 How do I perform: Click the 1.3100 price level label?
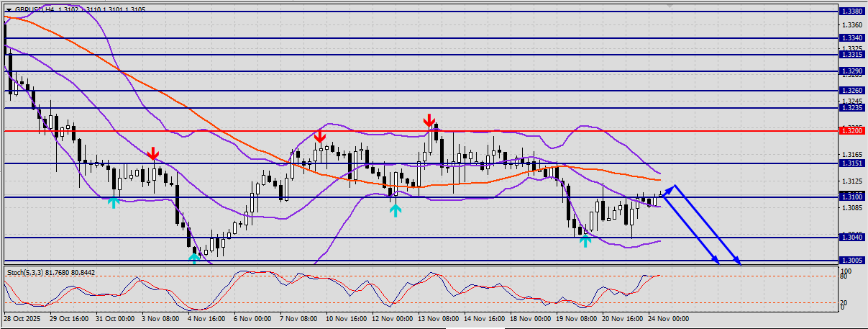coord(851,197)
